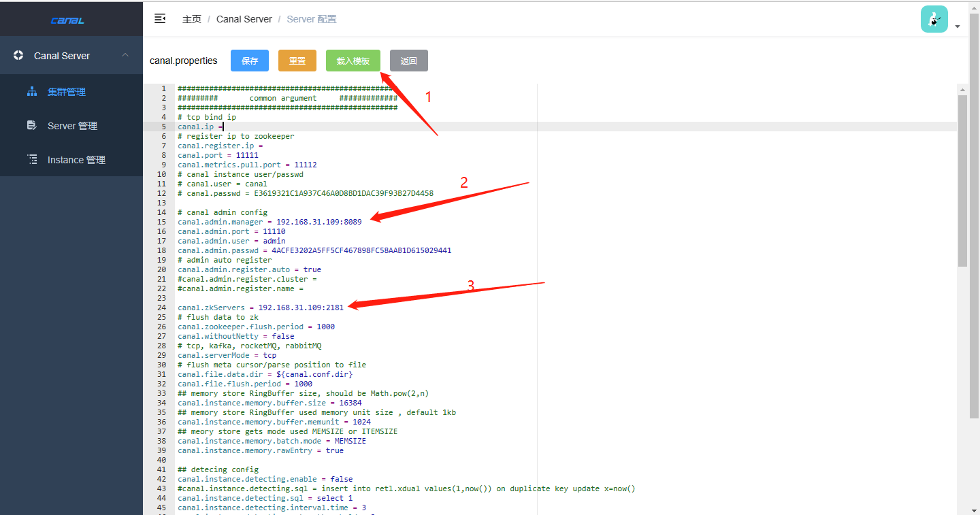Screen dimensions: 980x515
Task: Click Server 配置 breadcrumb text
Action: pos(312,19)
